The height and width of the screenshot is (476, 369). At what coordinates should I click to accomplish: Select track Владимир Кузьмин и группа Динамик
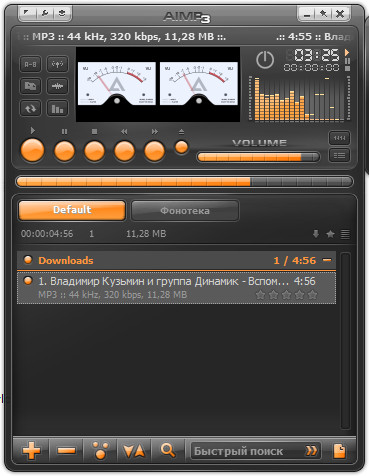pyautogui.click(x=176, y=288)
